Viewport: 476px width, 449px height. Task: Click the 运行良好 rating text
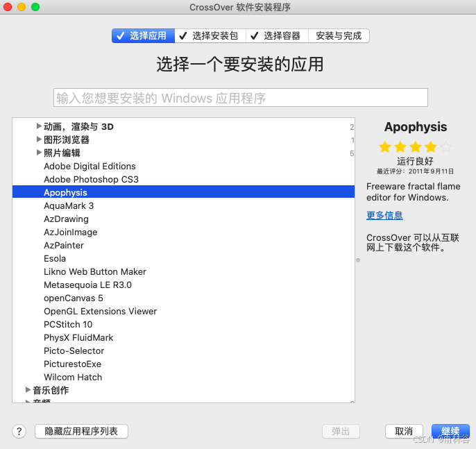pyautogui.click(x=415, y=161)
